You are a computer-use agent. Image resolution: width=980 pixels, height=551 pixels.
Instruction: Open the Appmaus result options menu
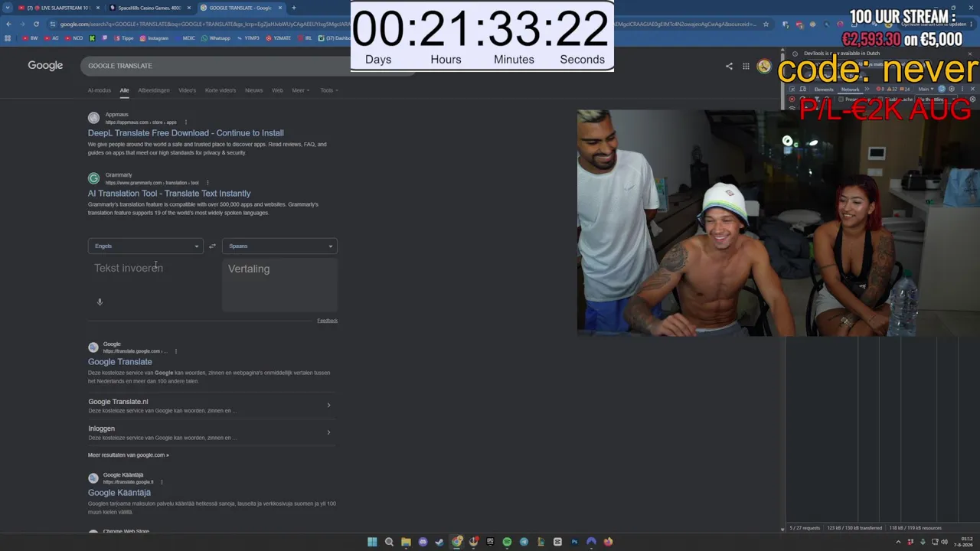pyautogui.click(x=185, y=122)
